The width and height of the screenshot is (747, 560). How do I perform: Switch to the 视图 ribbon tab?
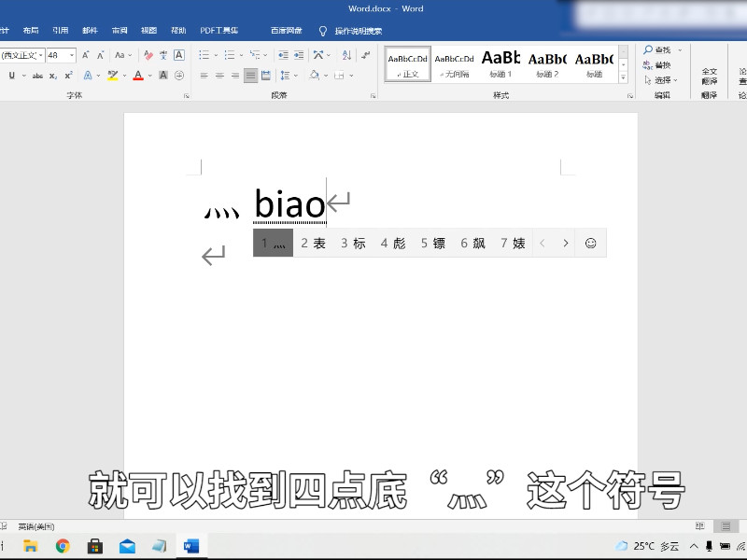(149, 31)
